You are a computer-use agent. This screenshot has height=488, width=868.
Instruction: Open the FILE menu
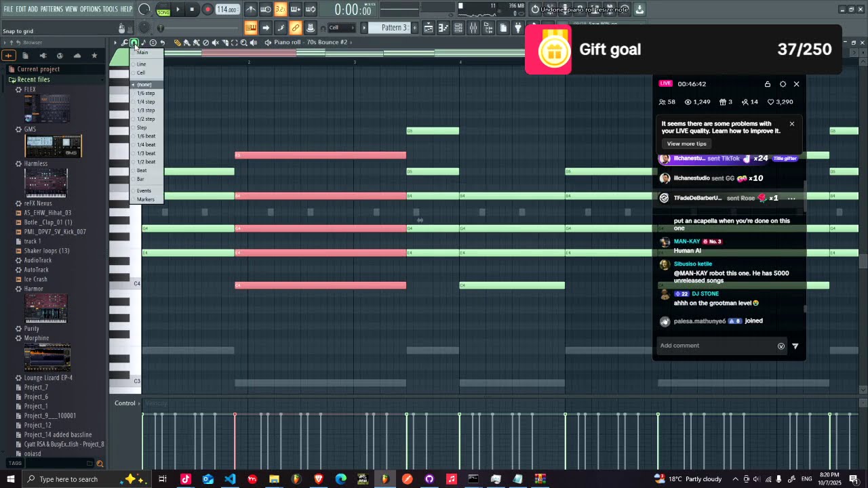(8, 9)
